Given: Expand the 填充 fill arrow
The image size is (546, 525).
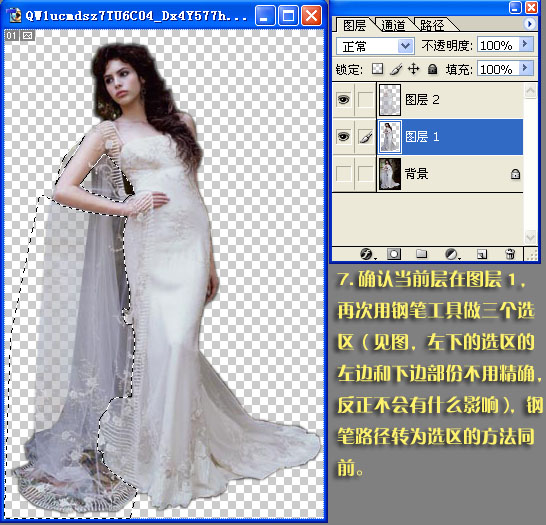Looking at the screenshot, I should click(526, 68).
